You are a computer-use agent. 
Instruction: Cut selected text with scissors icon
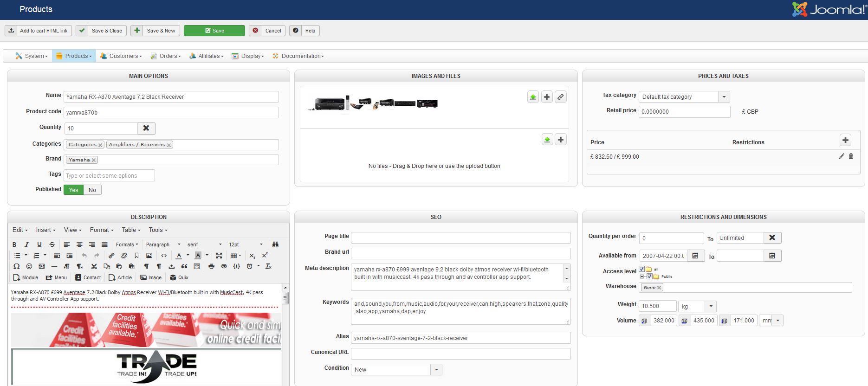tap(94, 266)
